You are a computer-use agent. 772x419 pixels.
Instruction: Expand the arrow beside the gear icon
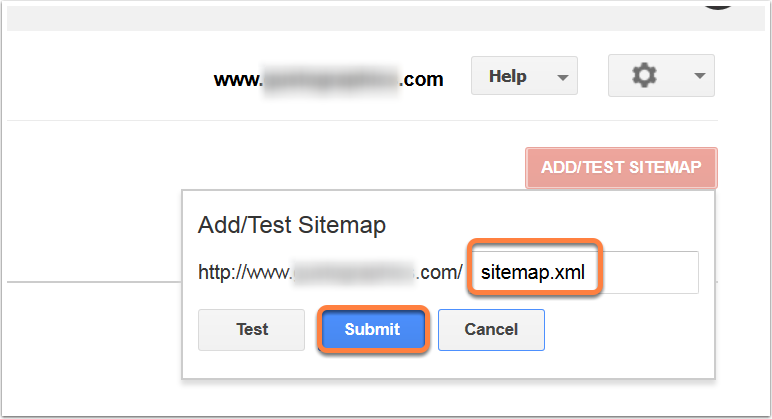(x=700, y=76)
